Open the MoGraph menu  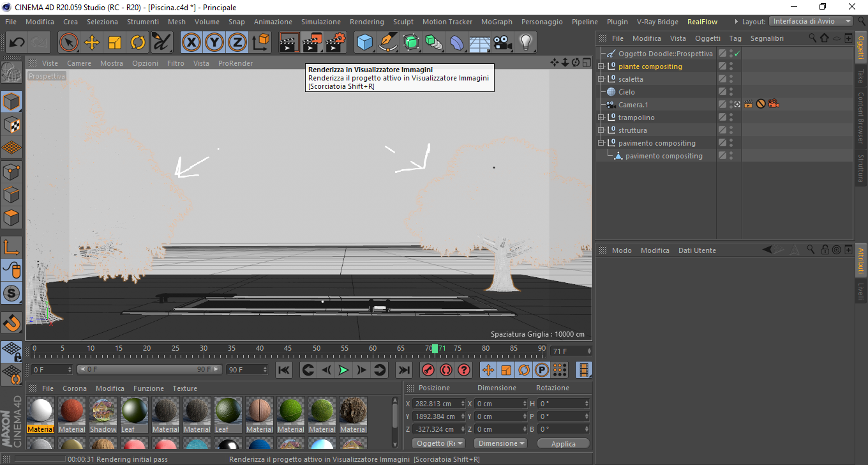pos(497,22)
